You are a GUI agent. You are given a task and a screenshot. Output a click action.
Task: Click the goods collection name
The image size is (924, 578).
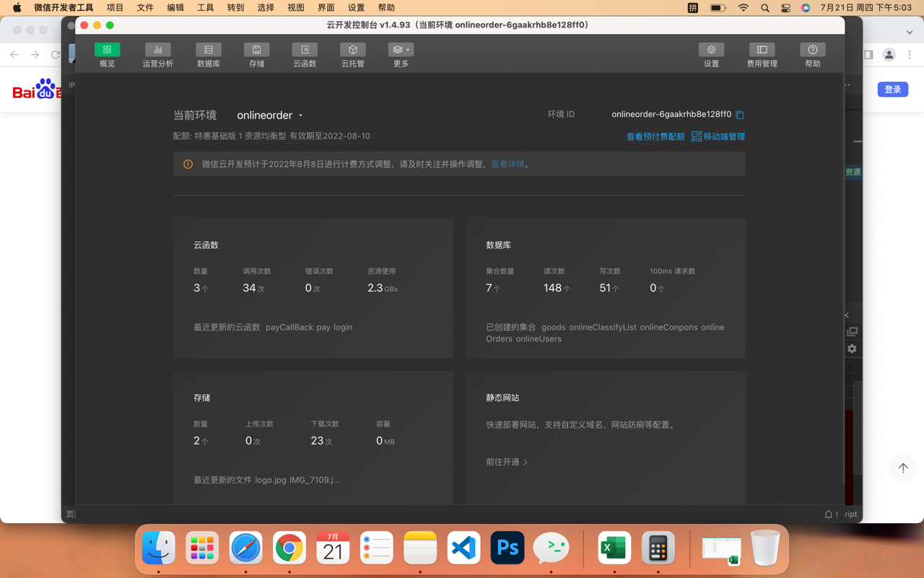pos(554,327)
